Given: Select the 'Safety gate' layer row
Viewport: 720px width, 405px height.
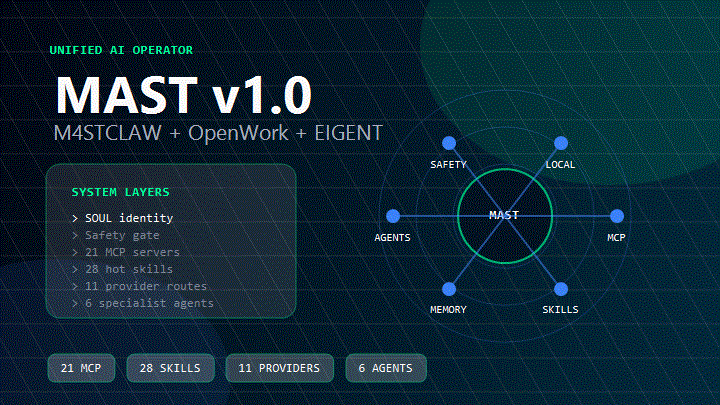Looking at the screenshot, I should click(x=116, y=235).
